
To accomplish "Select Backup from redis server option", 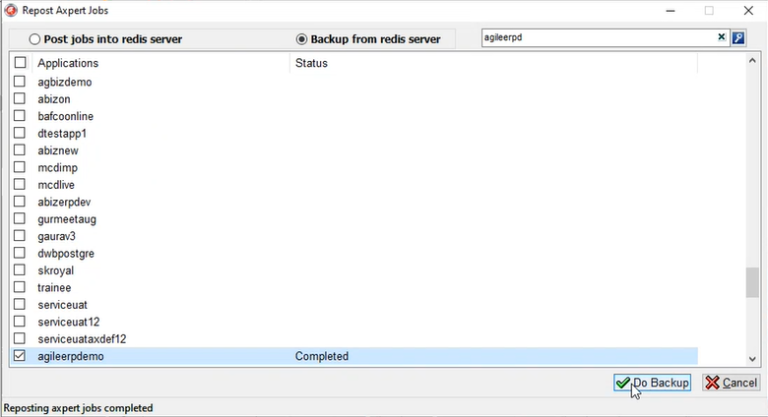I will point(302,39).
